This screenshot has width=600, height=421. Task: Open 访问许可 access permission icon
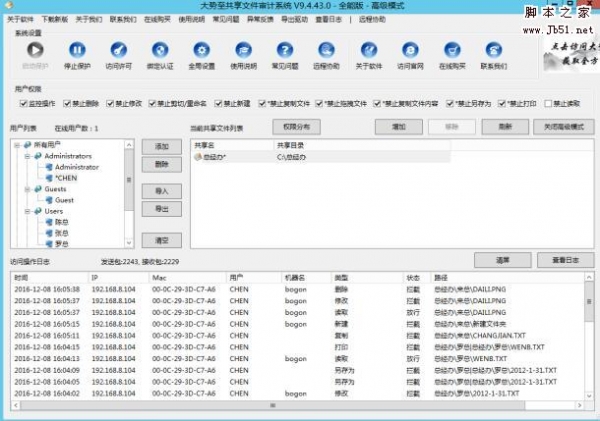[118, 51]
